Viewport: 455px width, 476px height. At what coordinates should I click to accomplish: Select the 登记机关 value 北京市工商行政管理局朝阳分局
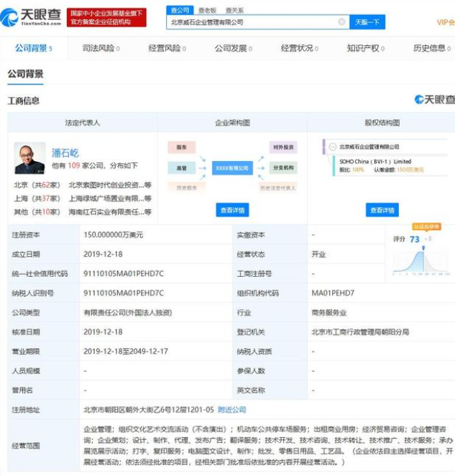tap(360, 331)
